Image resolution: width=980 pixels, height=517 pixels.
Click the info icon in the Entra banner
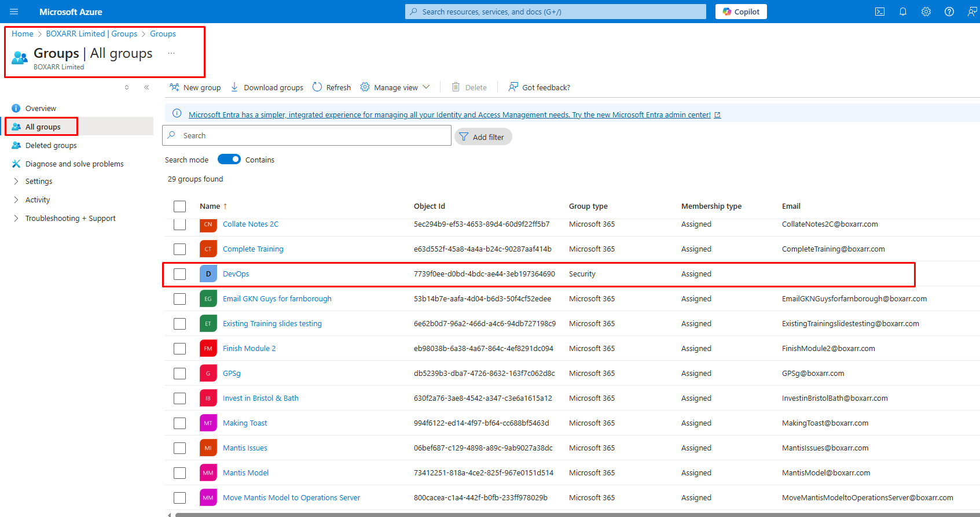(x=177, y=113)
